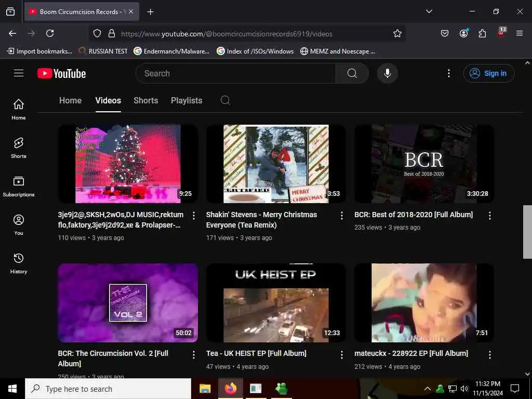Go to Home in sidebar

tap(19, 109)
